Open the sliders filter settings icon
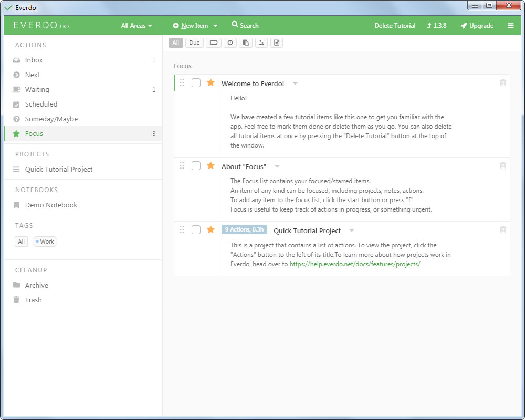Image resolution: width=525 pixels, height=420 pixels. pyautogui.click(x=261, y=43)
